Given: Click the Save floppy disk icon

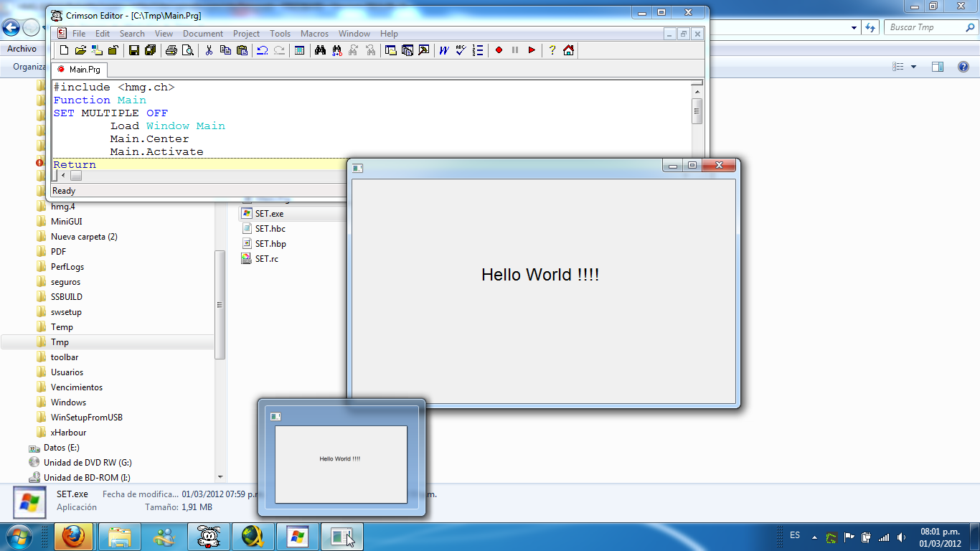Looking at the screenshot, I should [x=133, y=50].
